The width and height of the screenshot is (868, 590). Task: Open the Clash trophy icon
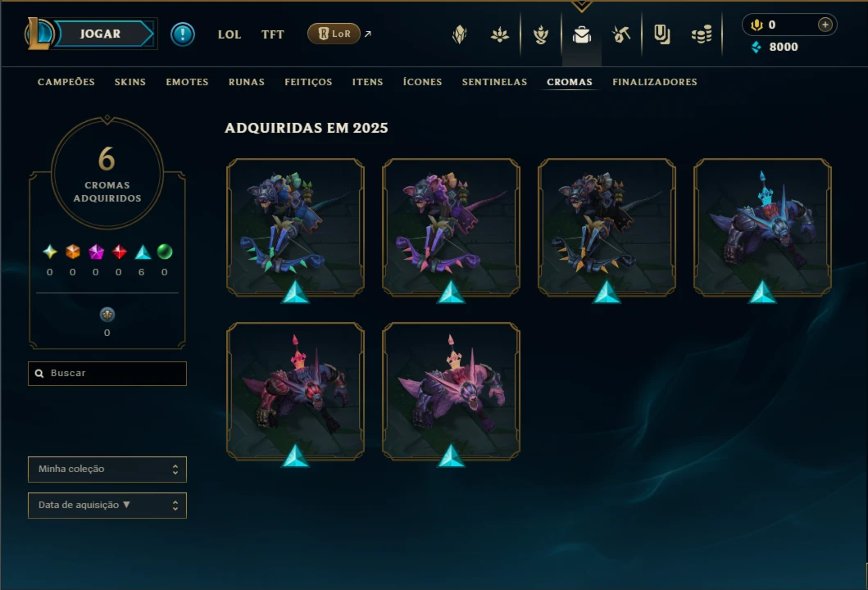540,35
